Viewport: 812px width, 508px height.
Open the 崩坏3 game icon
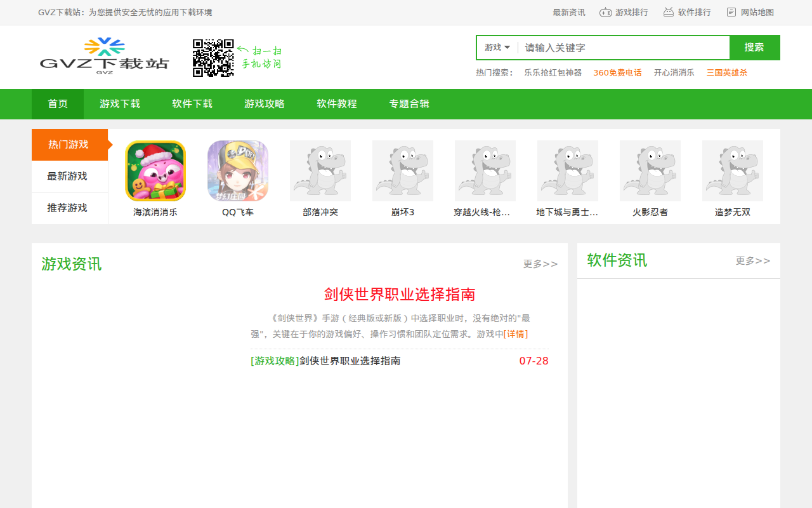[403, 171]
